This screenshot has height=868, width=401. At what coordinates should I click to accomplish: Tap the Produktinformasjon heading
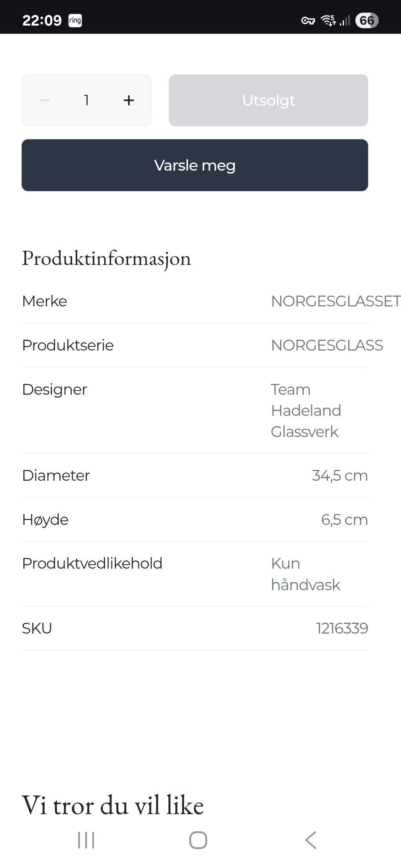click(x=107, y=258)
